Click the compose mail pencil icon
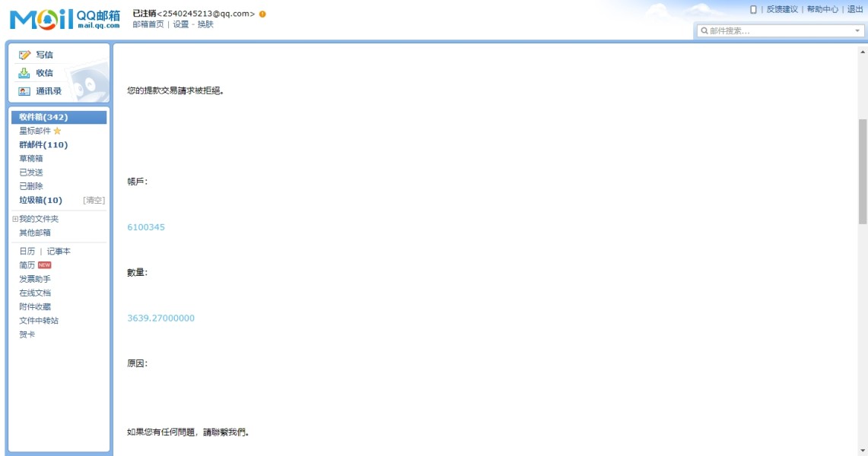Screen dimensions: 868x456 [24, 55]
